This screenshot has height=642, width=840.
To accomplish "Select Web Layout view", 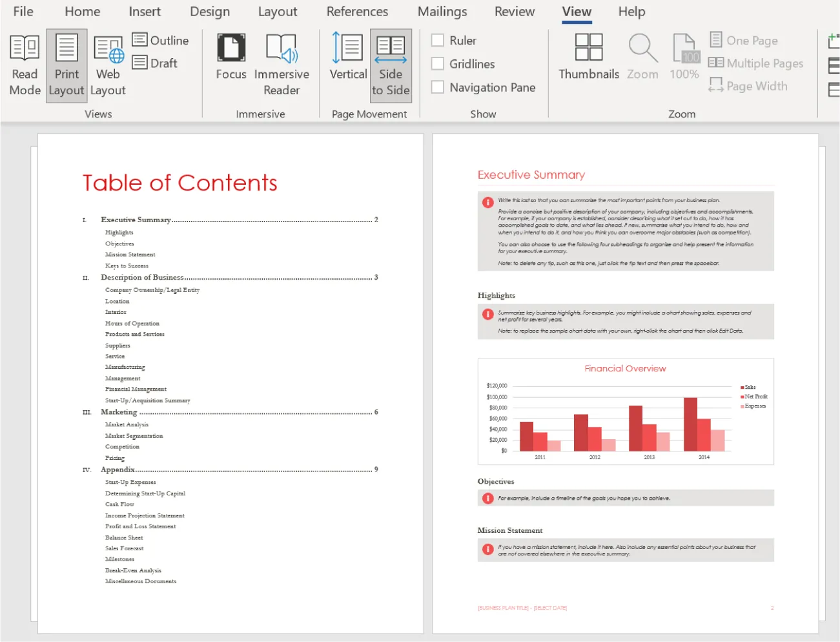I will pos(108,65).
